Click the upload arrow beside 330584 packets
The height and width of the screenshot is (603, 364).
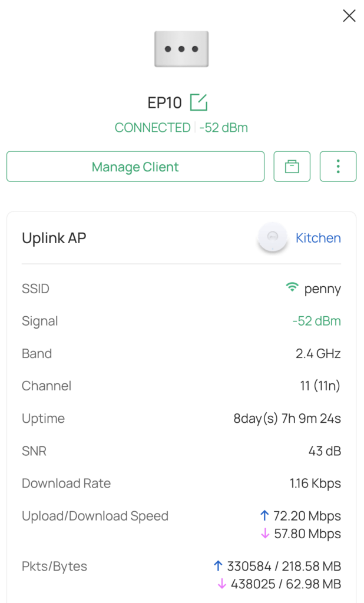[x=219, y=566]
